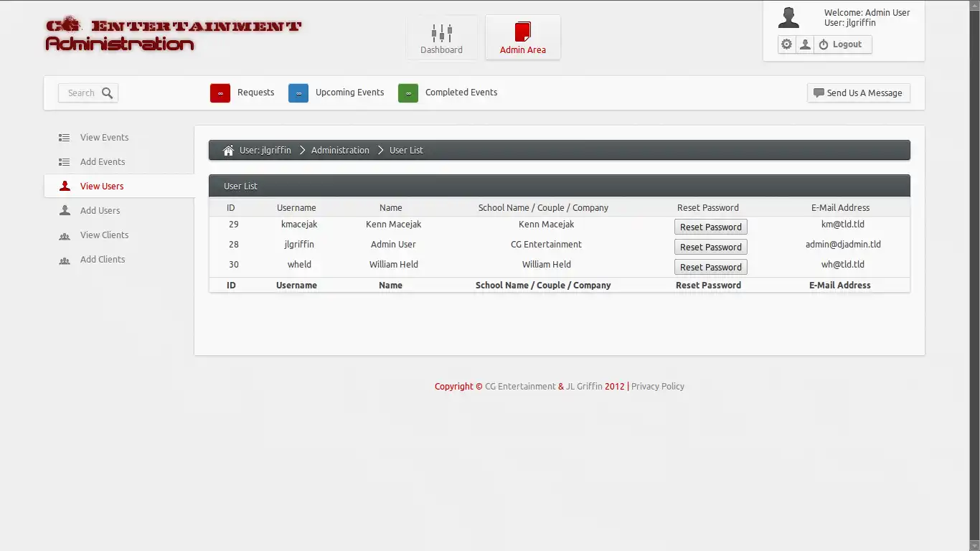Click the list icon beside View Events

point(65,138)
